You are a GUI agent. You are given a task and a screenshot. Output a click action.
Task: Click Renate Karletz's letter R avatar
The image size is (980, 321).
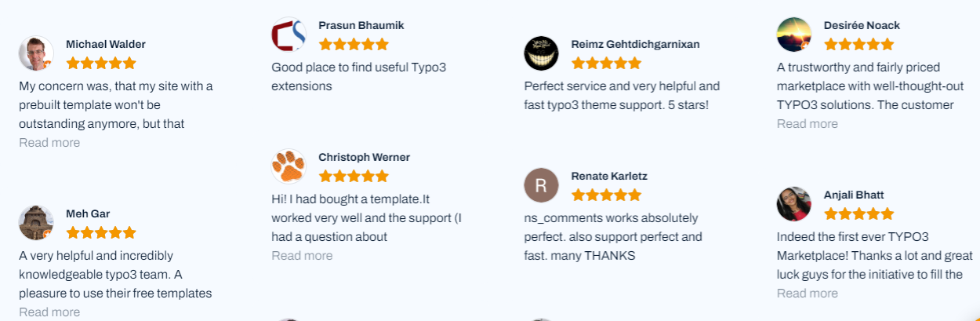click(x=541, y=185)
